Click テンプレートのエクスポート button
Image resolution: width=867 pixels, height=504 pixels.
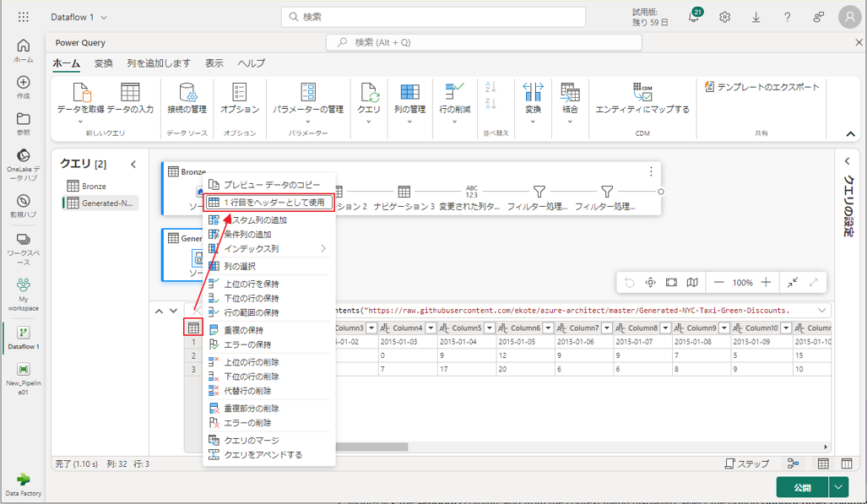point(761,87)
